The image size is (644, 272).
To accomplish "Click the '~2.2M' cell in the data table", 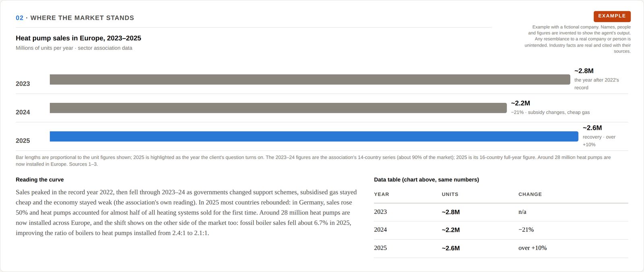I will [451, 230].
